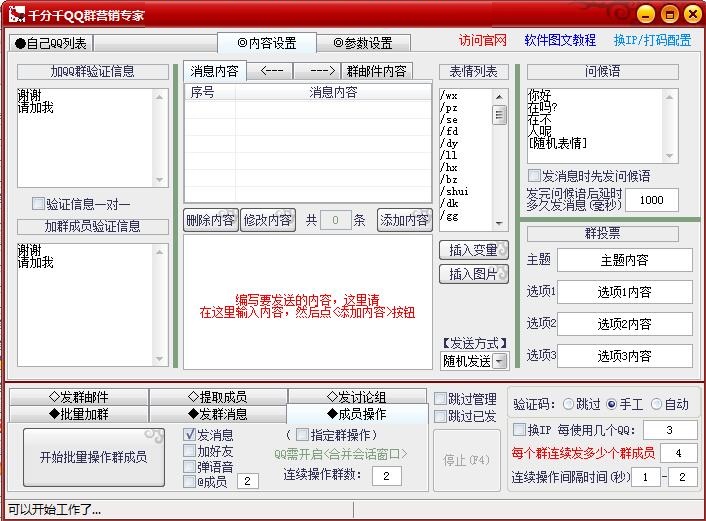Image resolution: width=706 pixels, height=521 pixels.
Task: Click the 删除内容 button
Action: click(211, 220)
